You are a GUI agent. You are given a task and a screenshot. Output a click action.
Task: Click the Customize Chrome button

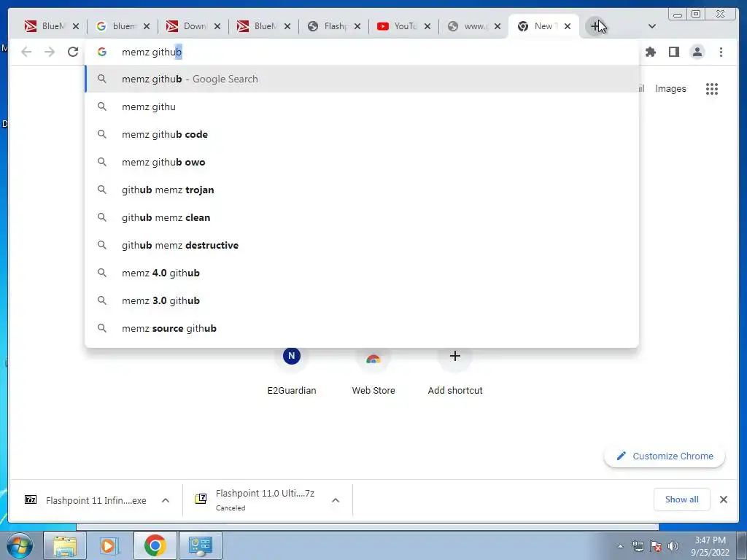[665, 456]
